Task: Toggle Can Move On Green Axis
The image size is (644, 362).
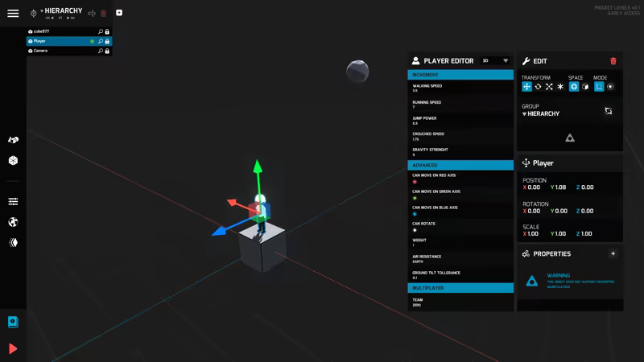Action: tap(415, 198)
